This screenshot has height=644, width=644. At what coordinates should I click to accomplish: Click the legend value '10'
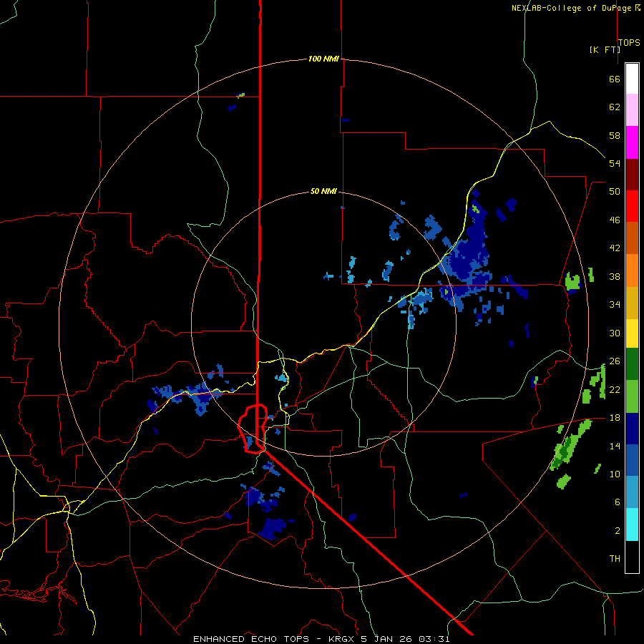(615, 474)
